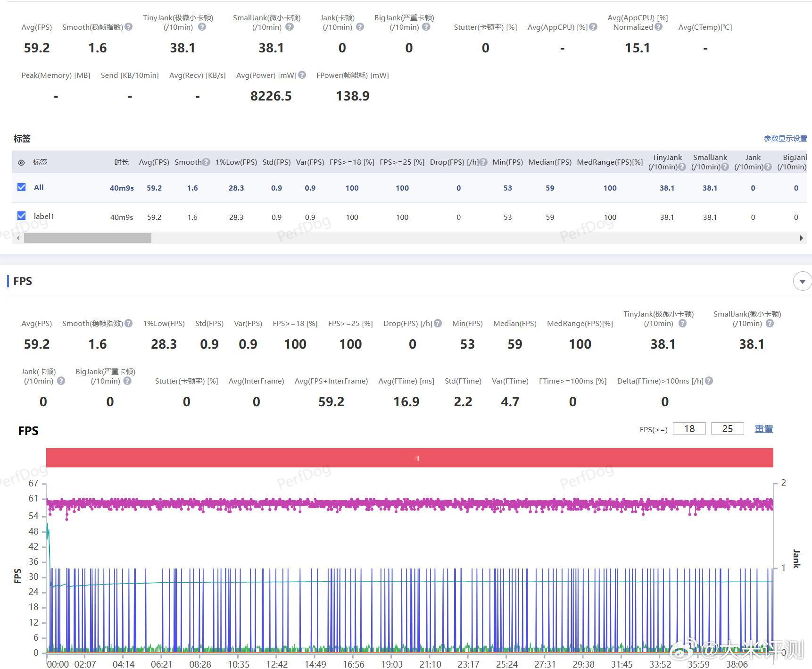Open 参数显示设置 link
Viewport: 812px width, 669px height.
click(x=785, y=139)
